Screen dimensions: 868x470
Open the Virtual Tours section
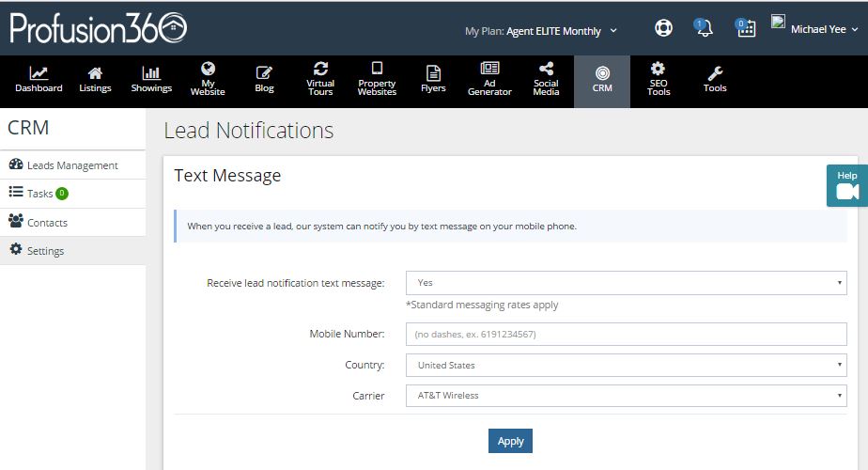point(320,81)
